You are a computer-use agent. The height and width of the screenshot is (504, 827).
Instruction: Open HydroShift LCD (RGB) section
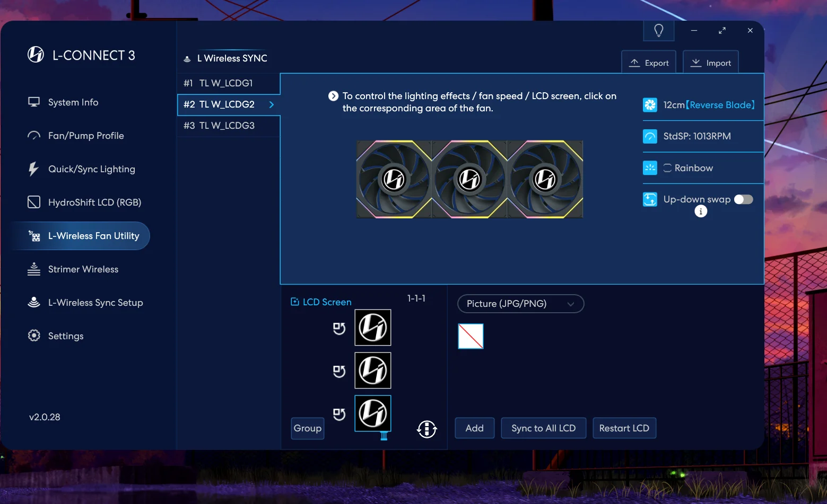click(x=84, y=202)
